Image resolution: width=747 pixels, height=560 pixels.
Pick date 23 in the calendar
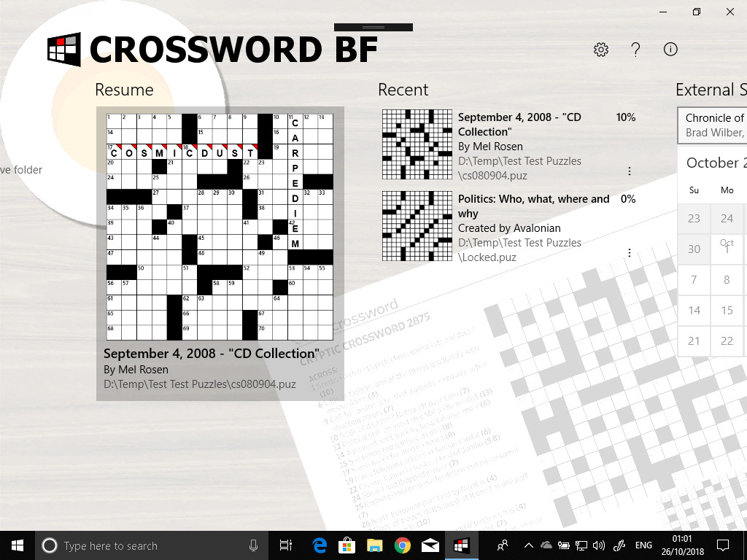(694, 219)
